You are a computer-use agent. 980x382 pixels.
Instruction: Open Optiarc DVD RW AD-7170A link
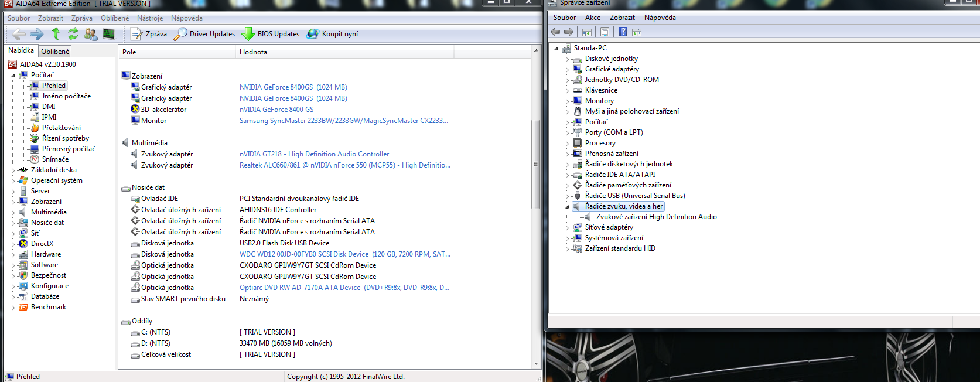click(344, 288)
